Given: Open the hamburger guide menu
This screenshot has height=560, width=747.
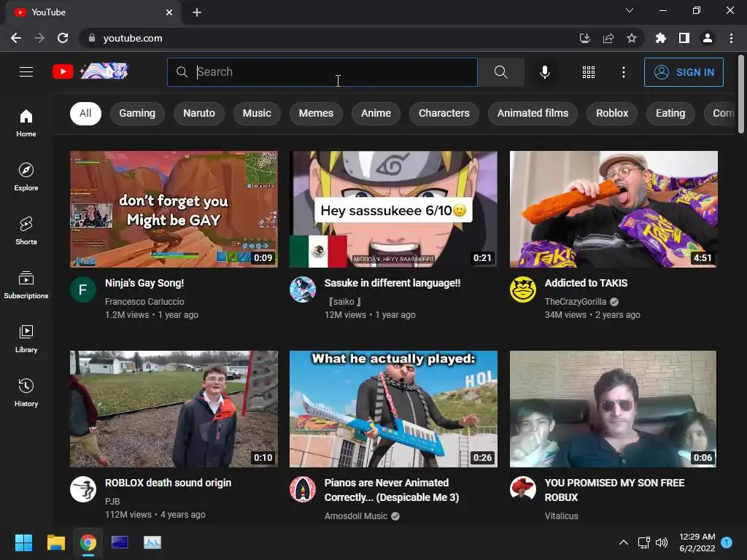Looking at the screenshot, I should point(26,72).
